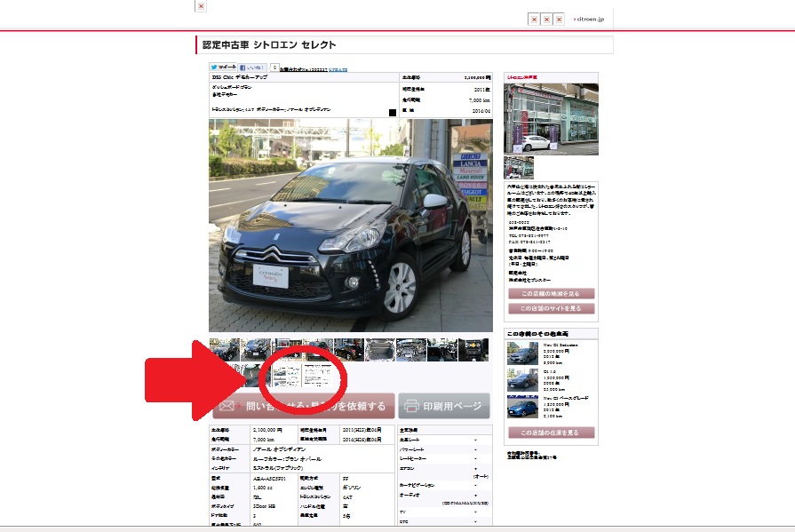Screen dimensions: 795x532
Task: Open the パワーシート equipment dropdown
Action: pos(475,449)
